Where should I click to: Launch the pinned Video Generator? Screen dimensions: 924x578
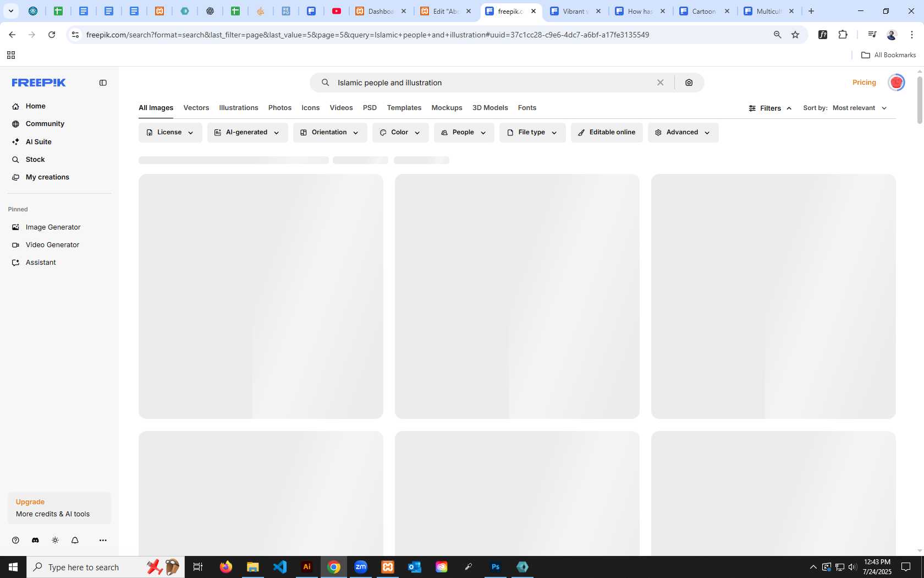point(52,245)
